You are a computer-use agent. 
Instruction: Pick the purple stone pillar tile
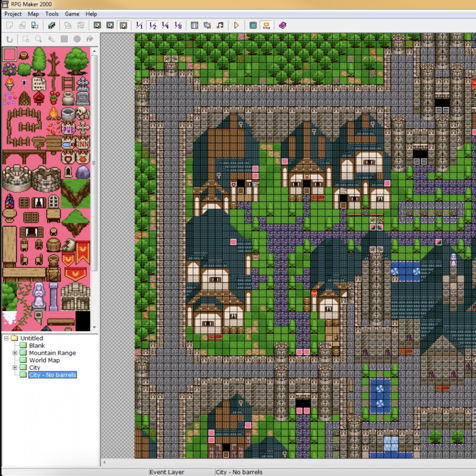click(53, 296)
